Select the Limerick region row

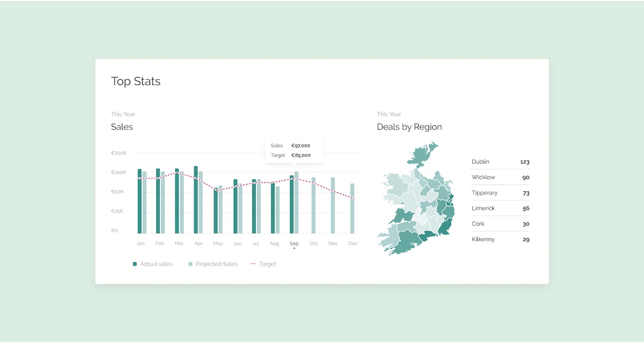pyautogui.click(x=500, y=208)
